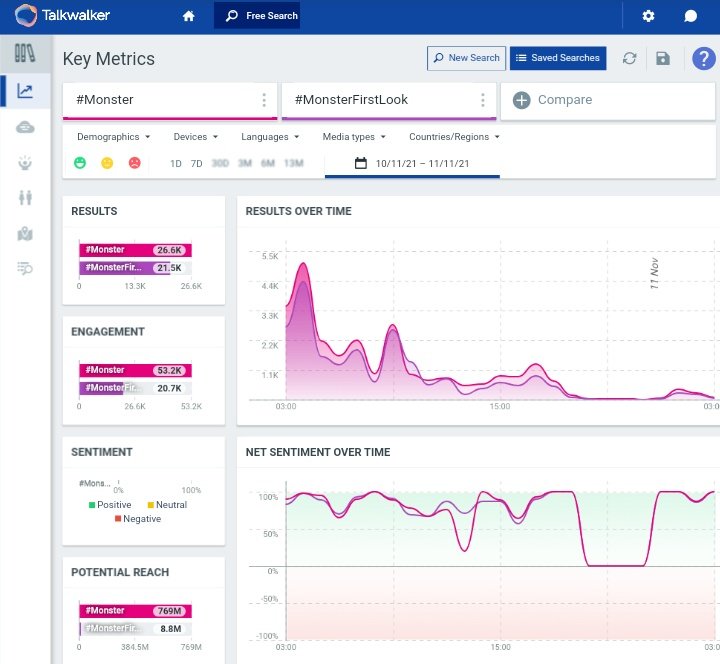Click the plus icon beside Compare

(x=522, y=100)
